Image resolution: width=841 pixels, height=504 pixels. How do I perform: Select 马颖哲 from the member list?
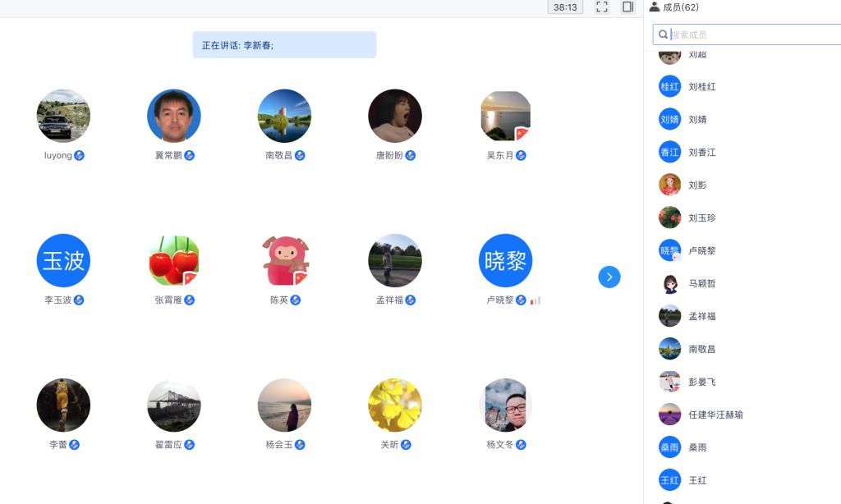702,283
